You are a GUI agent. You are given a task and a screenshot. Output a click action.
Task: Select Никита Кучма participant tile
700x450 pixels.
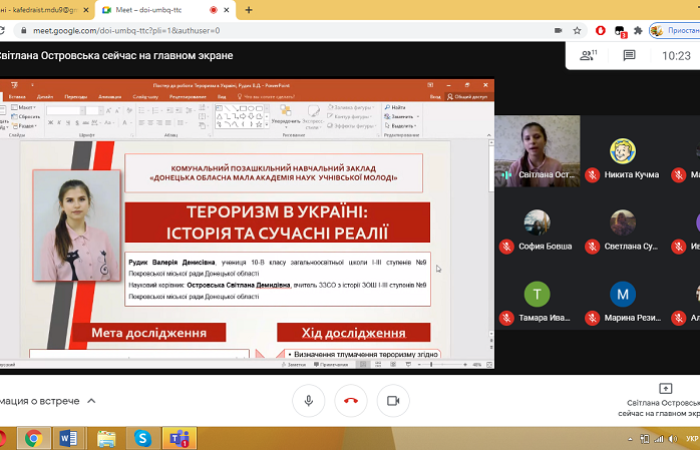[x=623, y=158]
